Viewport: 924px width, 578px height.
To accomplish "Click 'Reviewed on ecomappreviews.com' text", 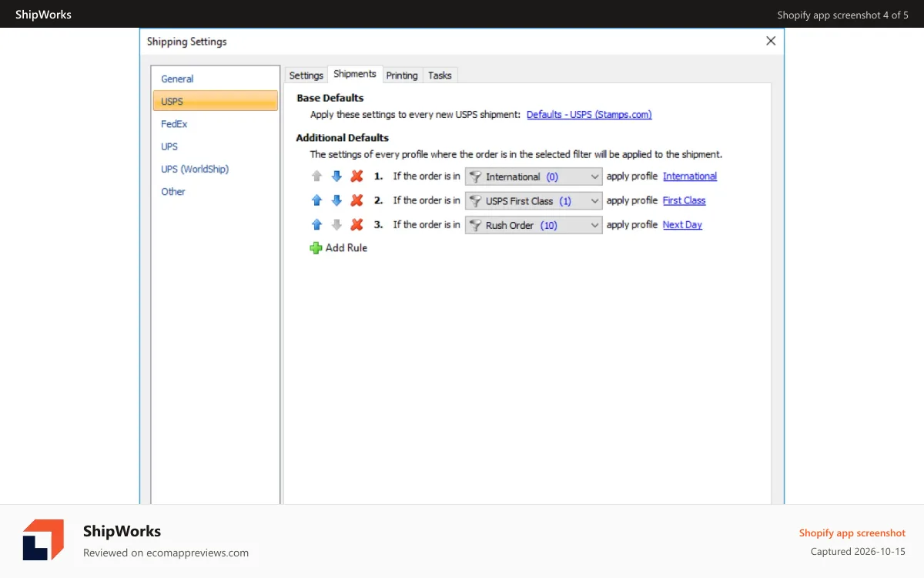I will coord(166,553).
